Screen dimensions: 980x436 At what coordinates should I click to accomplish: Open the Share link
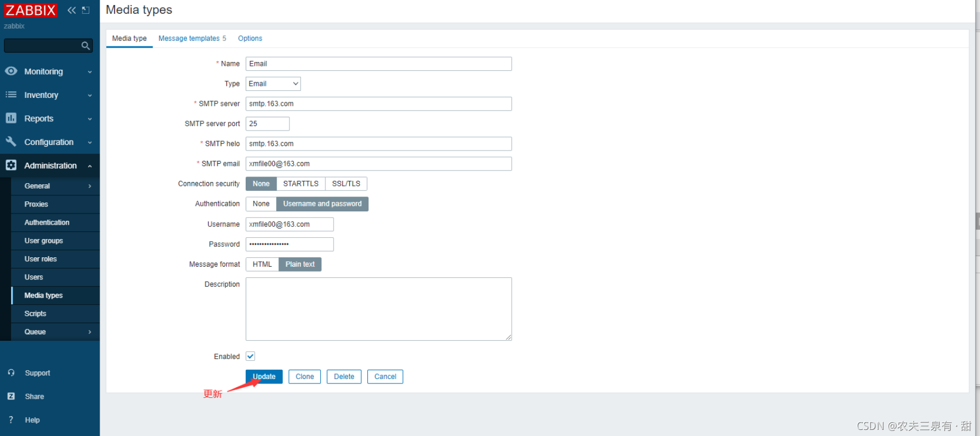pyautogui.click(x=34, y=396)
